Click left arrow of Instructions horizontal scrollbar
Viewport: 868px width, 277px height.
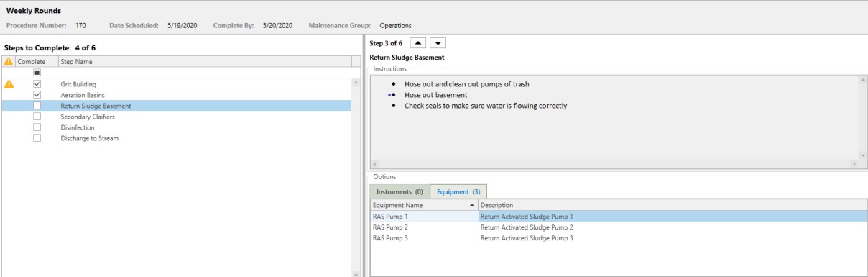[x=374, y=165]
